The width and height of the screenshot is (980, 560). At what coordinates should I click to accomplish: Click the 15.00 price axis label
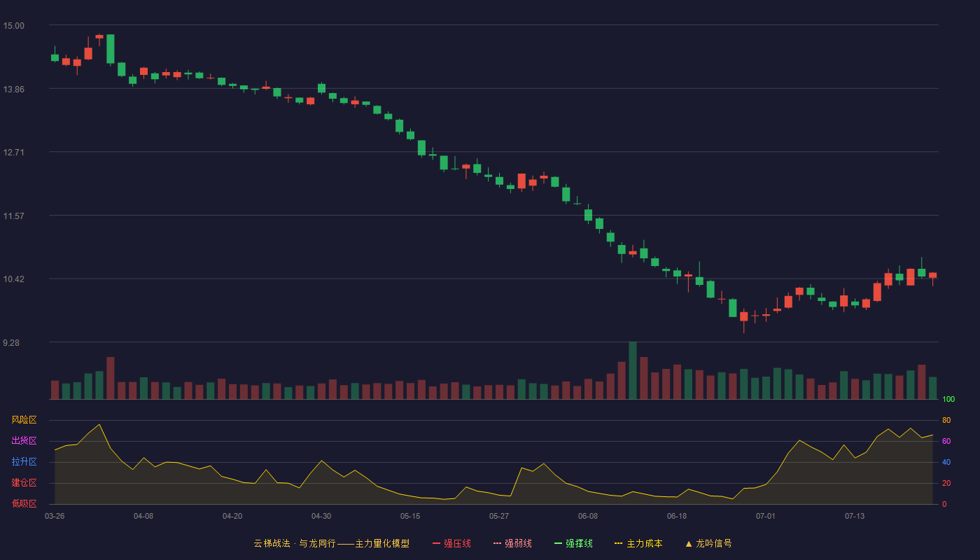[x=14, y=26]
